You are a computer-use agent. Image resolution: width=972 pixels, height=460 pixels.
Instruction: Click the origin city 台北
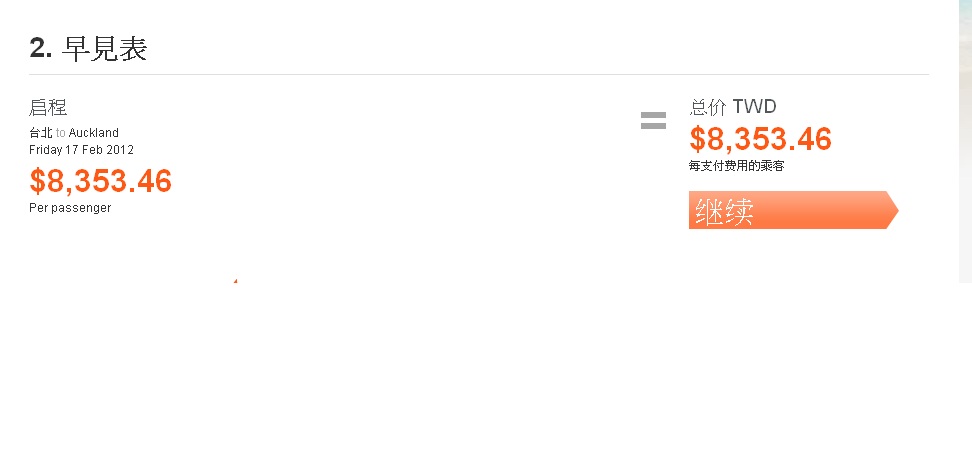(40, 133)
